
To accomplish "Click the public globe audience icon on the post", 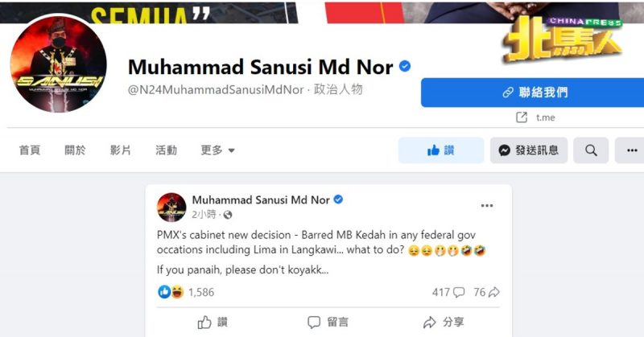I will (228, 215).
